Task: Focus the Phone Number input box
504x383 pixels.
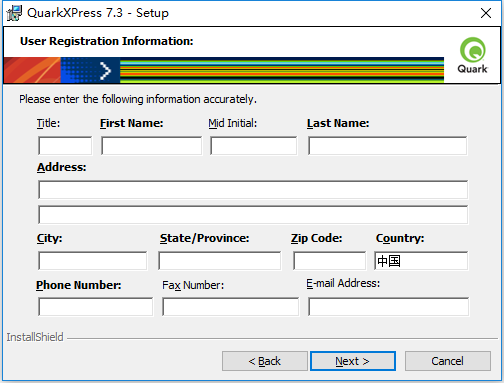Action: [95, 307]
